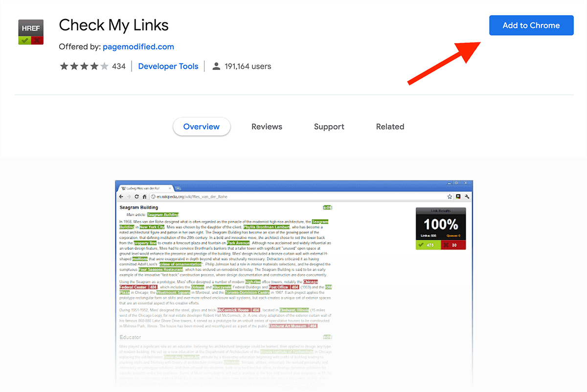The width and height of the screenshot is (587, 392).
Task: Select the Overview tab
Action: [x=202, y=127]
